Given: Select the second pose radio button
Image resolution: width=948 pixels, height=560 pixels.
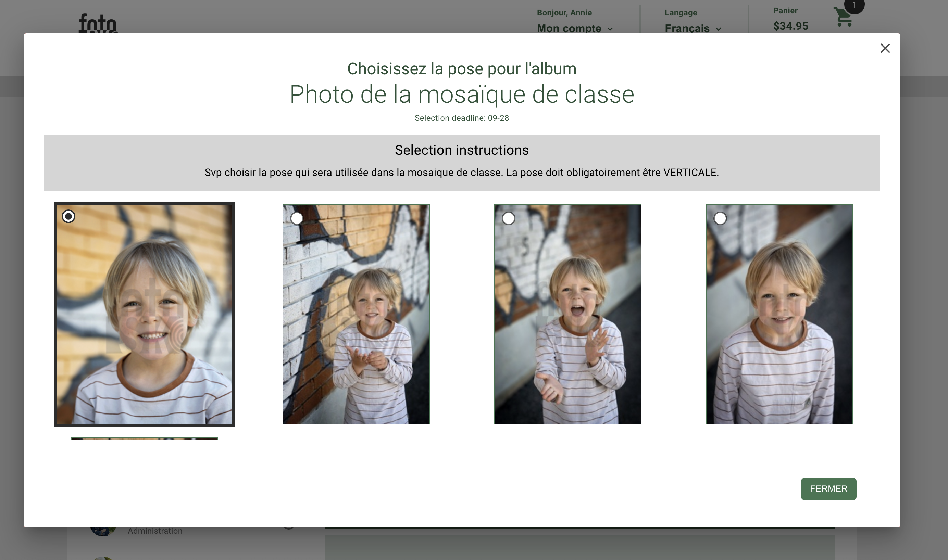Looking at the screenshot, I should tap(297, 218).
